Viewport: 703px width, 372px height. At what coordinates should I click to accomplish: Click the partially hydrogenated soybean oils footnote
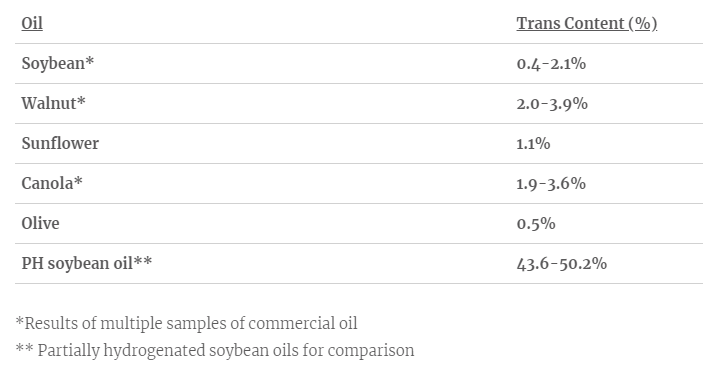click(x=215, y=350)
